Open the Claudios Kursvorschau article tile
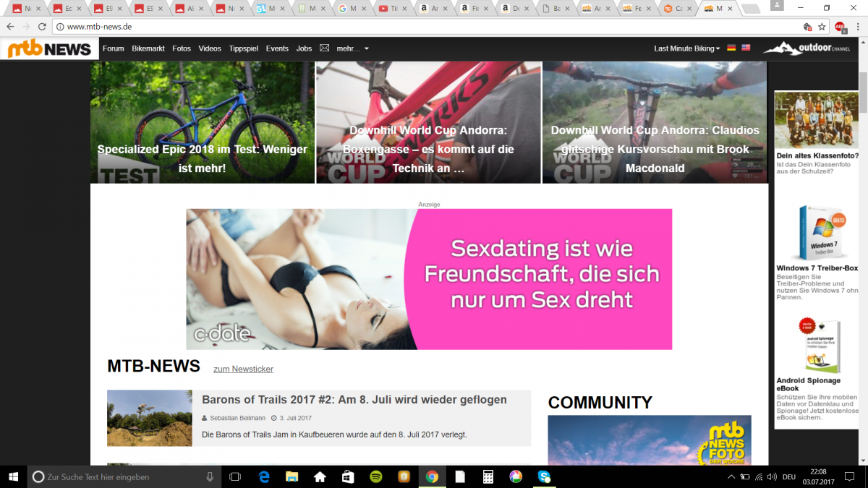The image size is (868, 488). (655, 122)
